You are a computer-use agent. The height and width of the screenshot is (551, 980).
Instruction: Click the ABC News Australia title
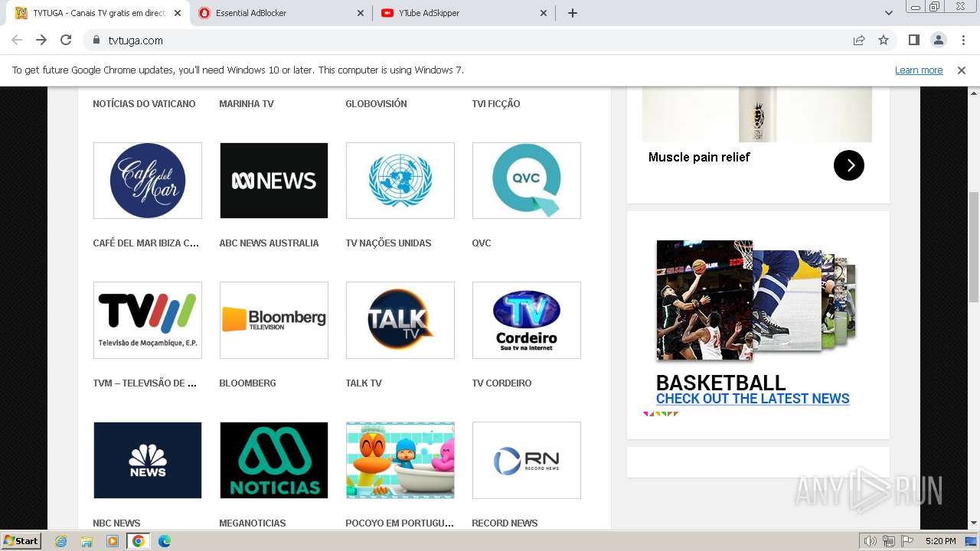coord(269,243)
